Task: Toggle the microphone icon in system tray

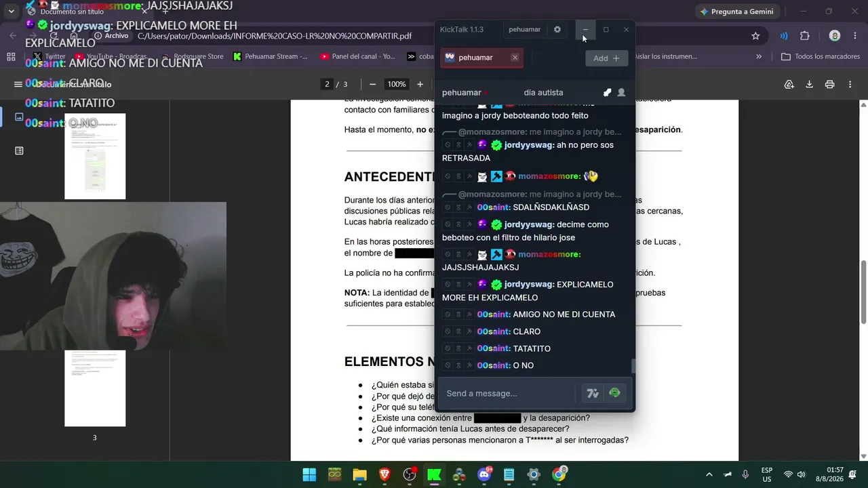Action: (x=745, y=474)
